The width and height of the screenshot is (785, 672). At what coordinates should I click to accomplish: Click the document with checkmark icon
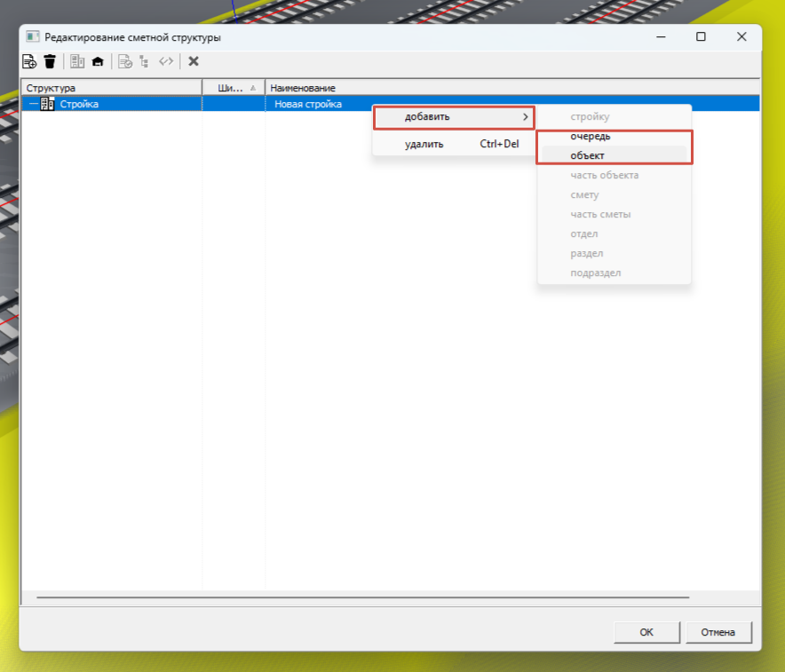[x=124, y=61]
